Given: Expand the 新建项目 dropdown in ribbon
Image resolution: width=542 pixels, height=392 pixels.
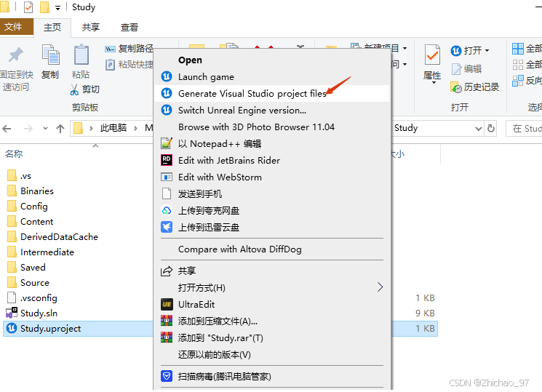Looking at the screenshot, I should (x=405, y=49).
